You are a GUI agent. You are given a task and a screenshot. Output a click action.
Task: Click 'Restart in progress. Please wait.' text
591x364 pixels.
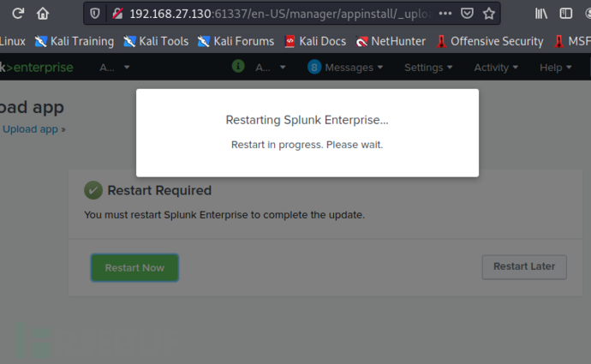tap(307, 145)
